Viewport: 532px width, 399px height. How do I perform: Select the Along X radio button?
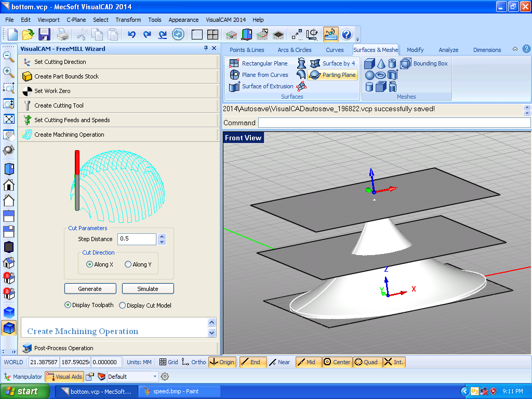(x=89, y=264)
